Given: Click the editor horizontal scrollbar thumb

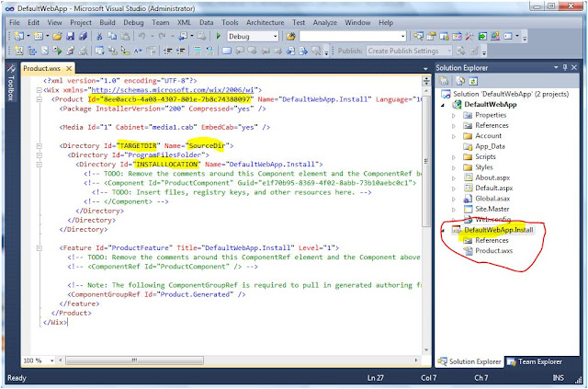Looking at the screenshot, I should point(134,360).
